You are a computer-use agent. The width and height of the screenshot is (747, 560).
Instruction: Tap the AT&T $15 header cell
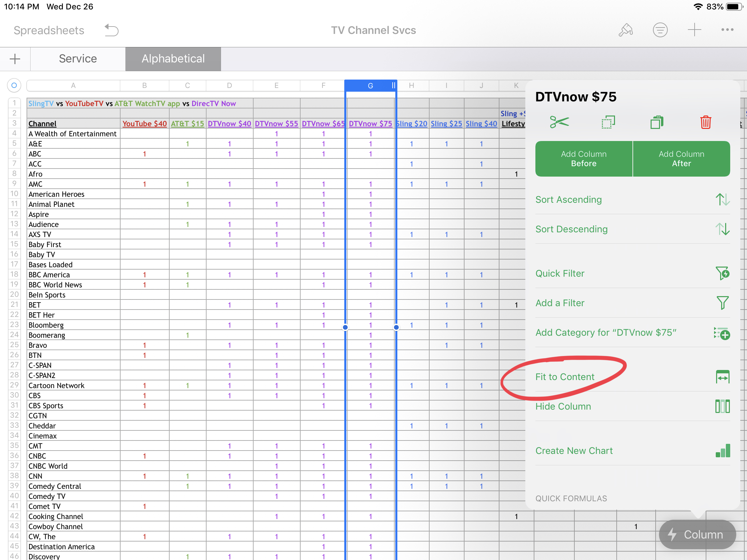(187, 124)
